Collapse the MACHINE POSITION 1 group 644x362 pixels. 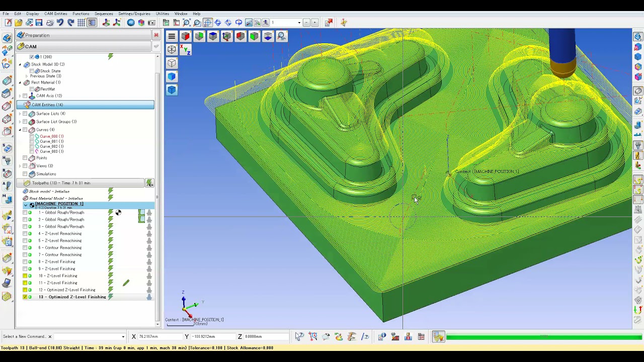26,205
